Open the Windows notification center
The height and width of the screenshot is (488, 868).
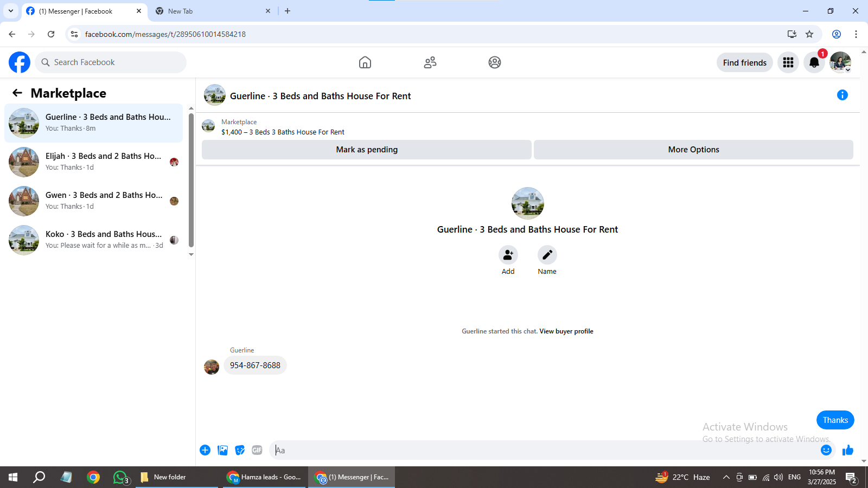[x=851, y=478]
